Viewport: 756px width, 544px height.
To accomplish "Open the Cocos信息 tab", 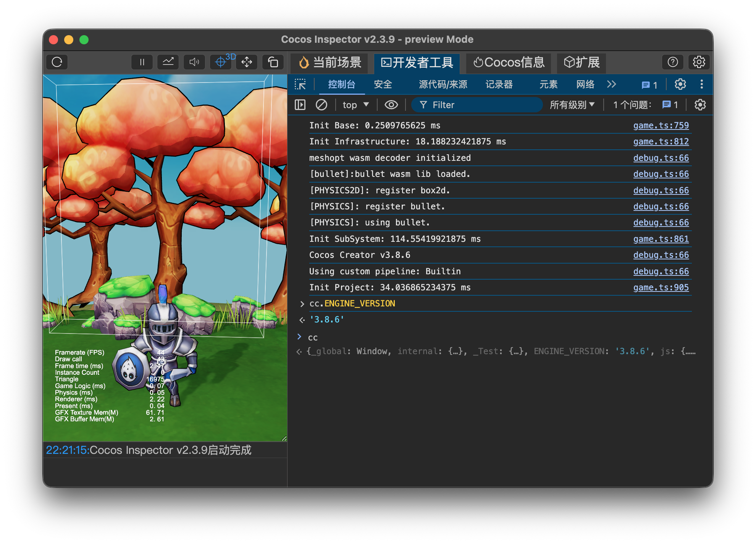I will tap(509, 62).
